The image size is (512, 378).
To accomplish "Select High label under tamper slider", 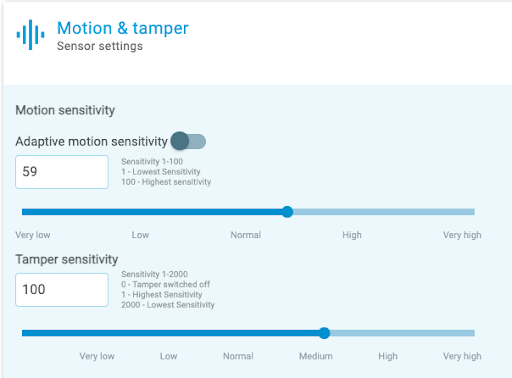I will pyautogui.click(x=388, y=356).
